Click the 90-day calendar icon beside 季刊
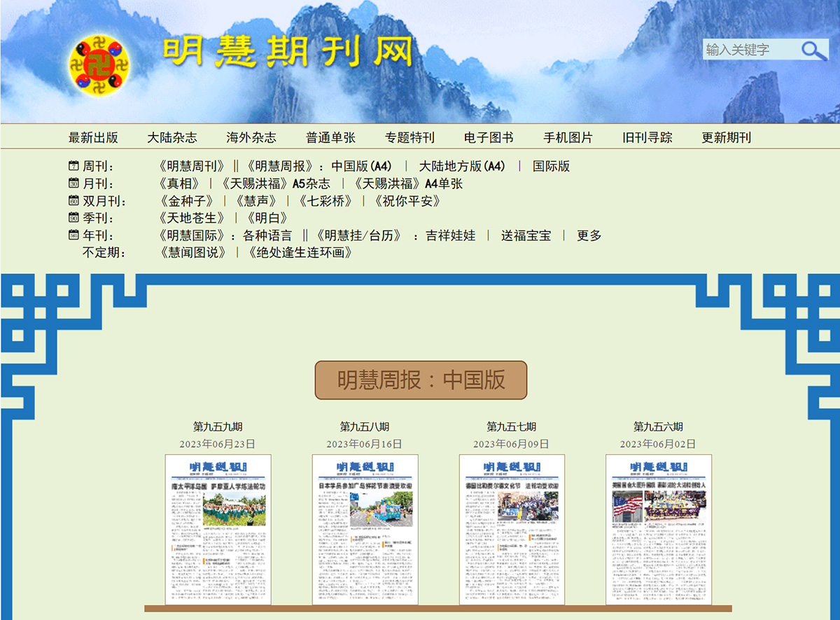The width and height of the screenshot is (840, 620). pyautogui.click(x=73, y=219)
